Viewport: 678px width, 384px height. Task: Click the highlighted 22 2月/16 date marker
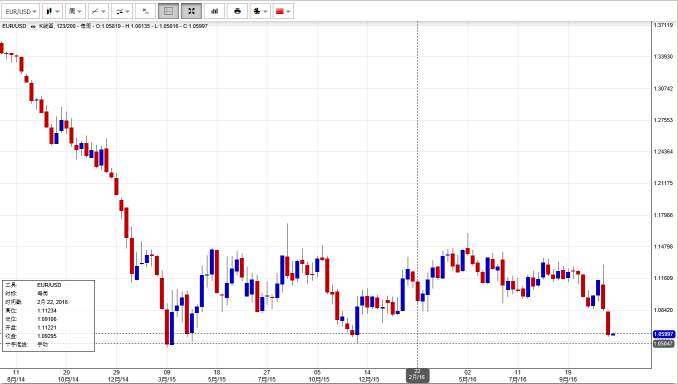coord(417,375)
